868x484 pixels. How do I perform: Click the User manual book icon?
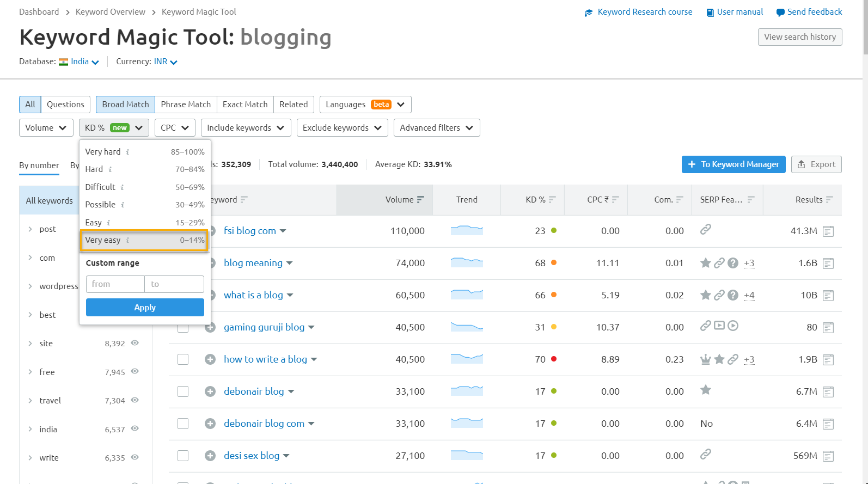click(710, 13)
